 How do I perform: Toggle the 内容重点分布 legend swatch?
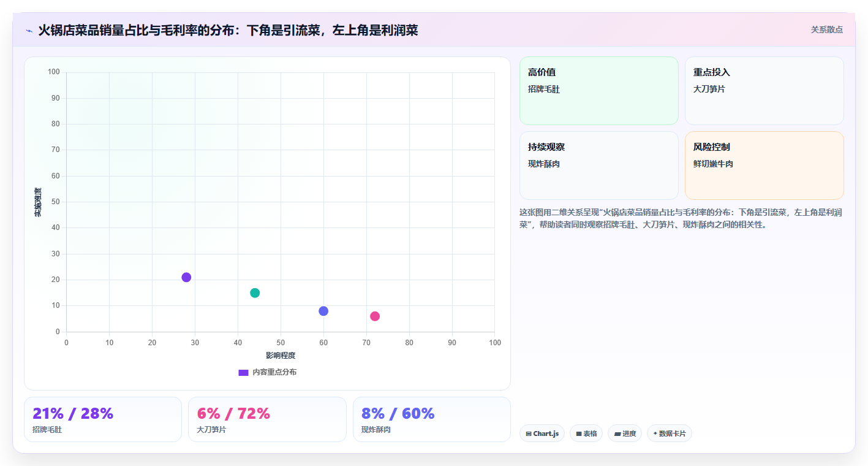[243, 373]
